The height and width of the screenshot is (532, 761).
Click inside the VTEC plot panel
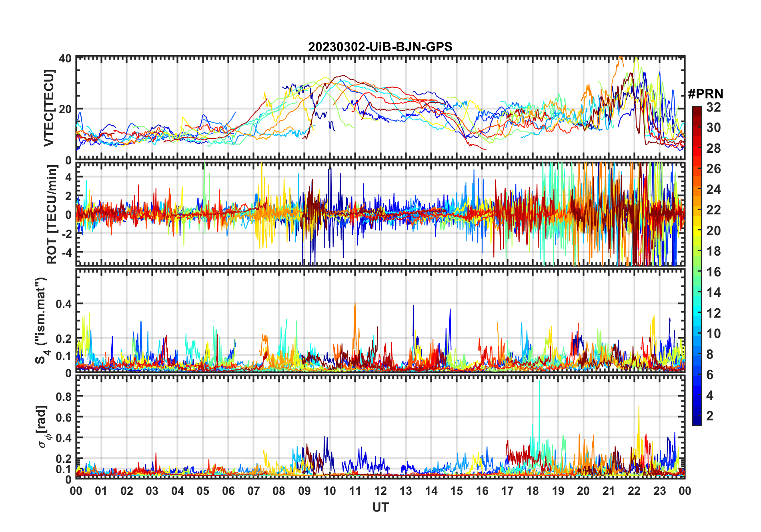pyautogui.click(x=380, y=108)
